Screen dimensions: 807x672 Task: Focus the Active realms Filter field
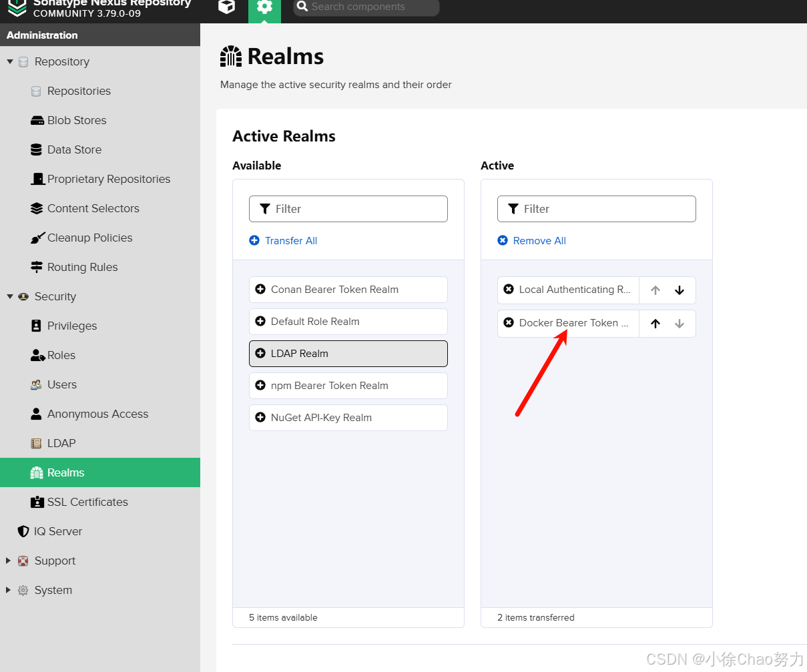point(597,209)
